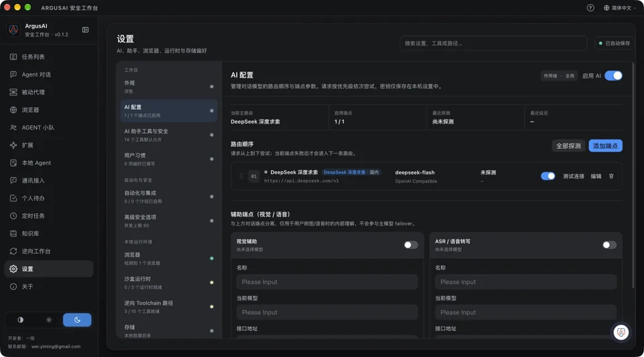Open the 浏览器 section in settings list

click(x=169, y=258)
